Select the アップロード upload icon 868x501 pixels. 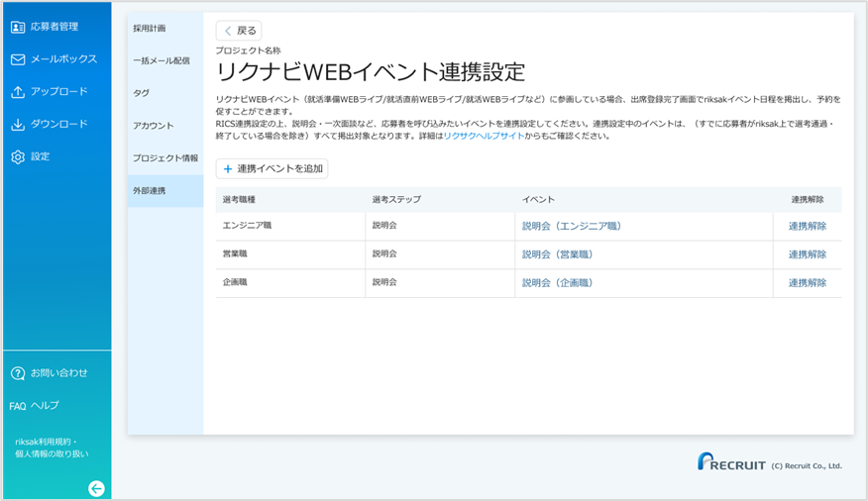click(18, 92)
